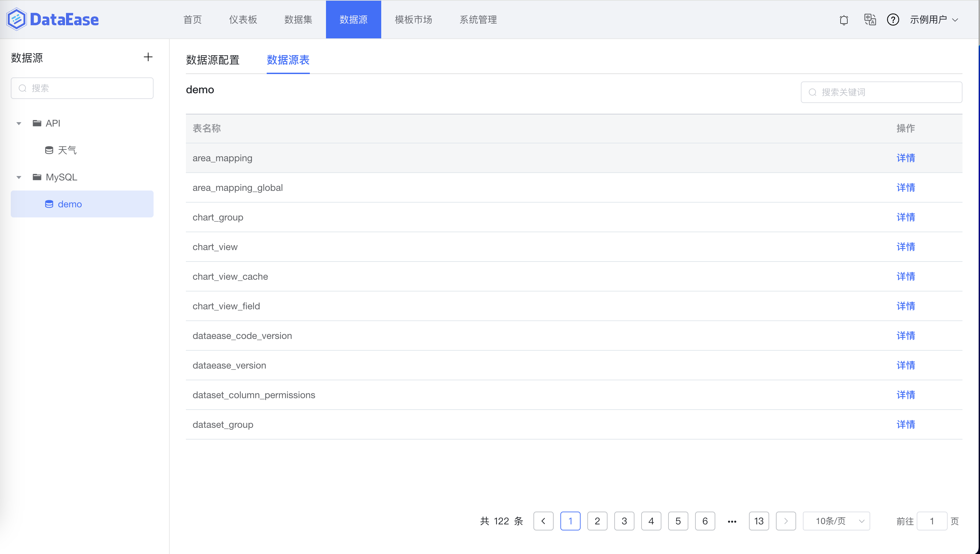
Task: Open 详情 for chart_group
Action: pos(905,217)
